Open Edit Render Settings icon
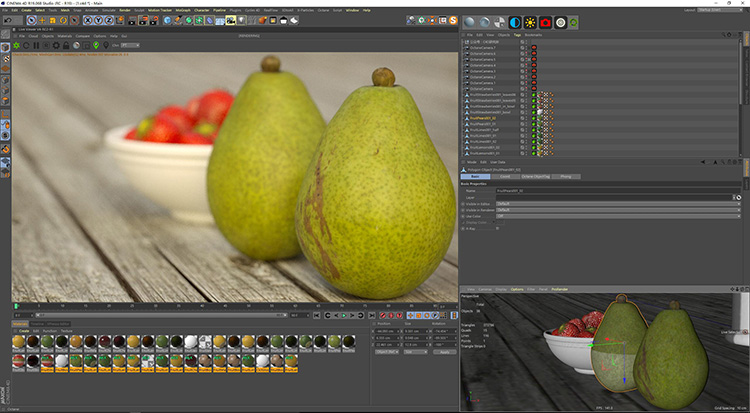This screenshot has height=413, width=750. coord(153,20)
